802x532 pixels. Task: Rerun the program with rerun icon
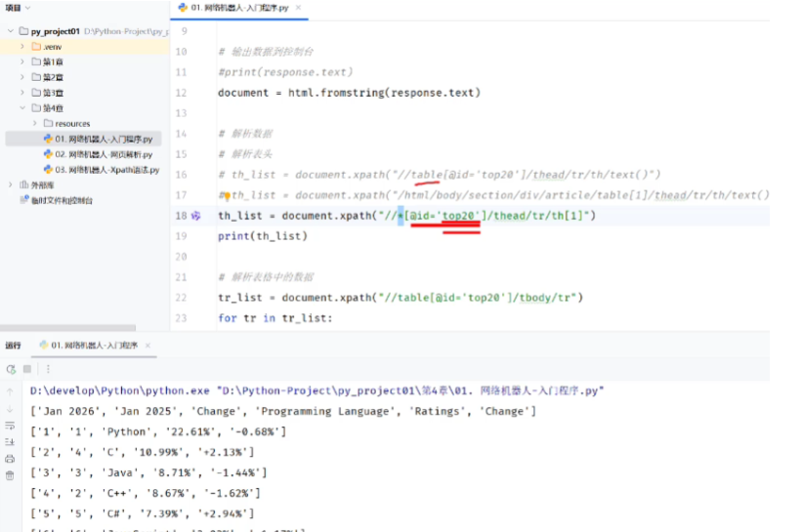point(11,369)
